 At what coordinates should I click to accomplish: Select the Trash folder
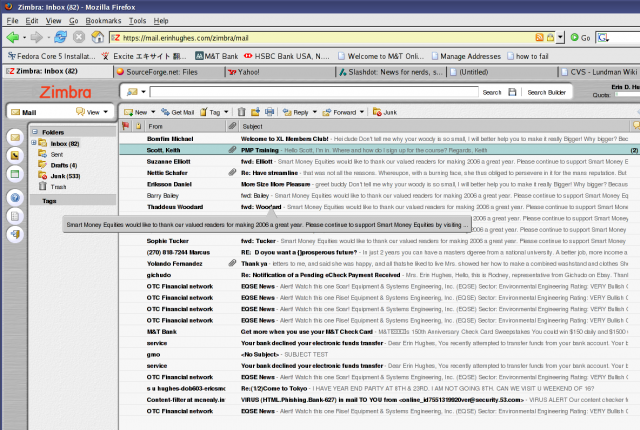52,186
